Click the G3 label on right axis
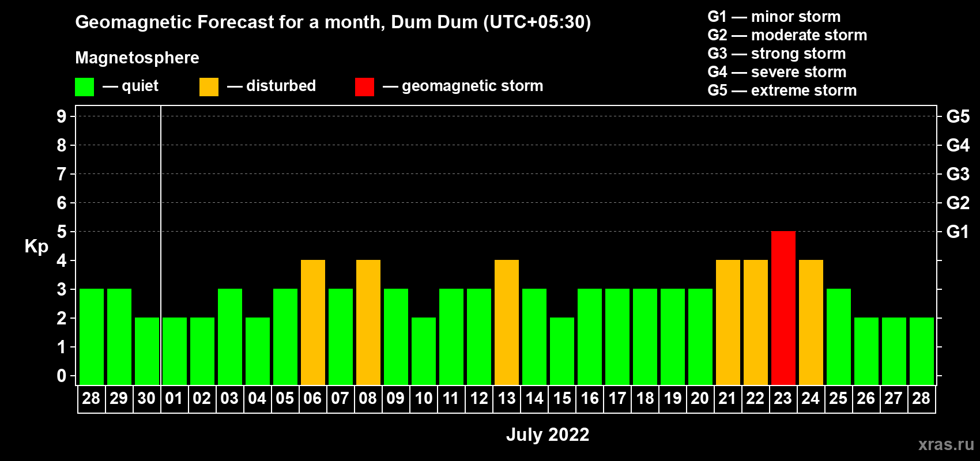Viewport: 980px width, 461px height. click(958, 174)
